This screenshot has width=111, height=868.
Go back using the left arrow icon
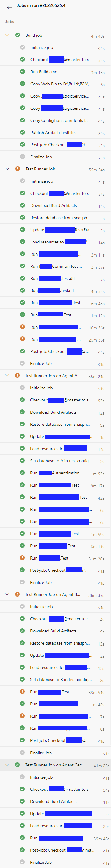pos(9,7)
